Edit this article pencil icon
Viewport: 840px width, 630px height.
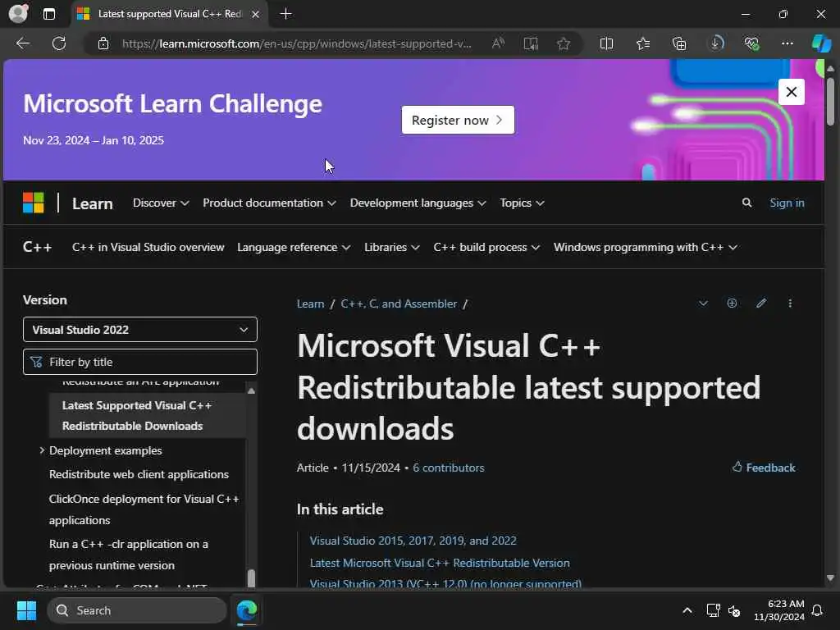pyautogui.click(x=761, y=304)
